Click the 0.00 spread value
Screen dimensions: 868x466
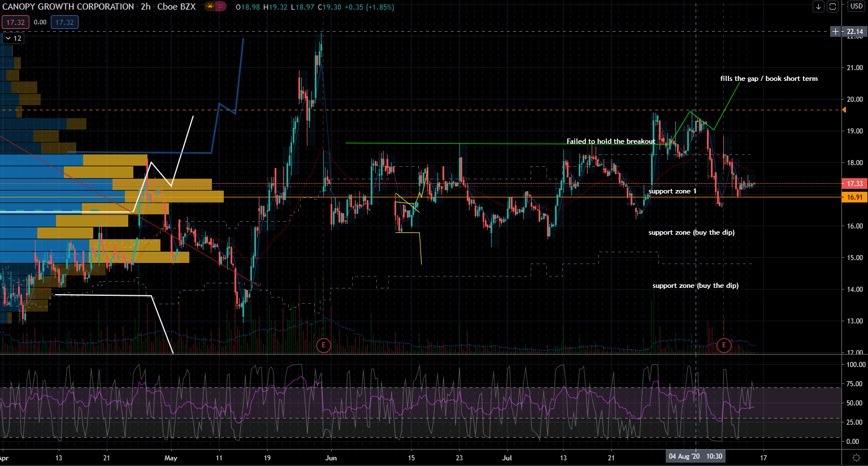[40, 23]
